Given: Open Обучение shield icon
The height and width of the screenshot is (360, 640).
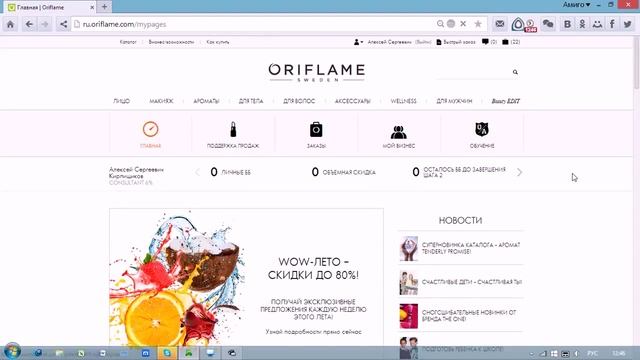Looking at the screenshot, I should click(482, 129).
